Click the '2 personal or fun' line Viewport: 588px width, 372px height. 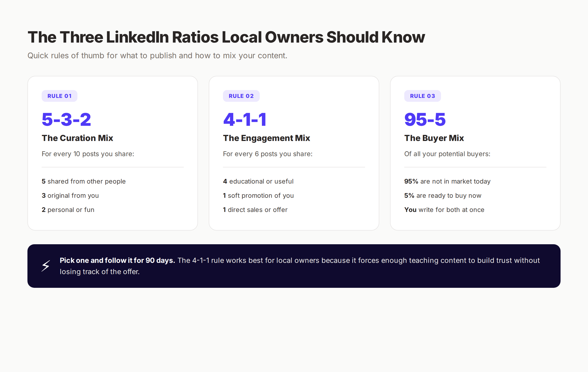click(x=68, y=210)
